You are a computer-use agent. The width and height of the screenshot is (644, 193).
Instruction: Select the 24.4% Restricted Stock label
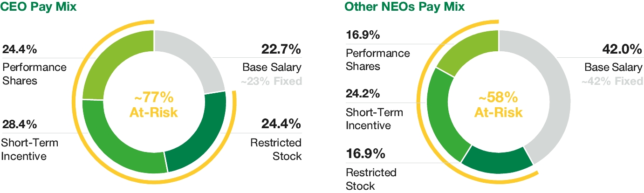279,124
